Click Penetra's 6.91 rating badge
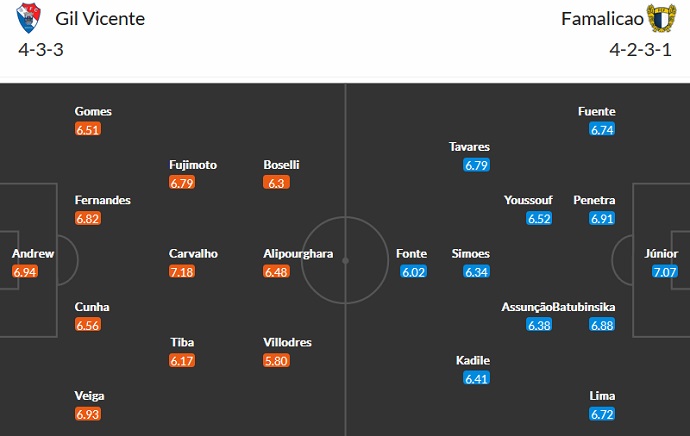 click(602, 218)
